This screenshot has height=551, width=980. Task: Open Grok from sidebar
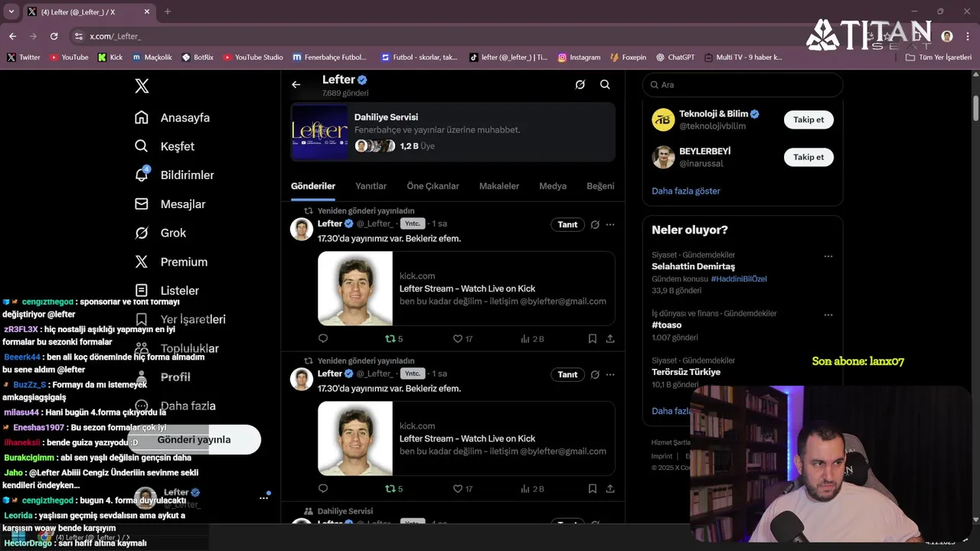point(173,233)
